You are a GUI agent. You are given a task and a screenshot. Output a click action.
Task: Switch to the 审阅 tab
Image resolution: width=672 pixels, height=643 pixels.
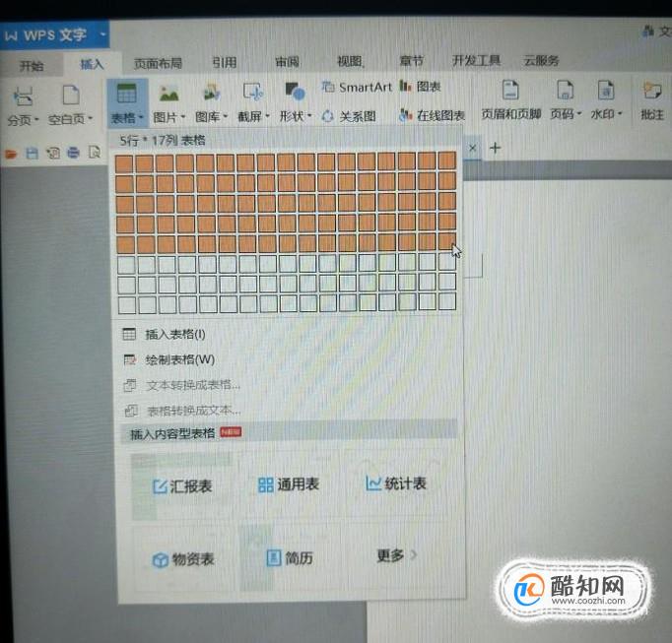(287, 62)
